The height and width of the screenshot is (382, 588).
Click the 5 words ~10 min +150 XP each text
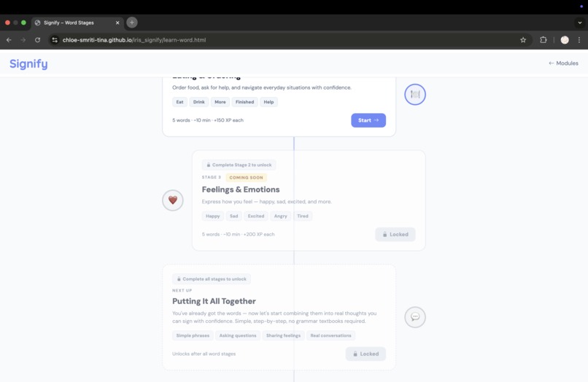[x=208, y=120]
